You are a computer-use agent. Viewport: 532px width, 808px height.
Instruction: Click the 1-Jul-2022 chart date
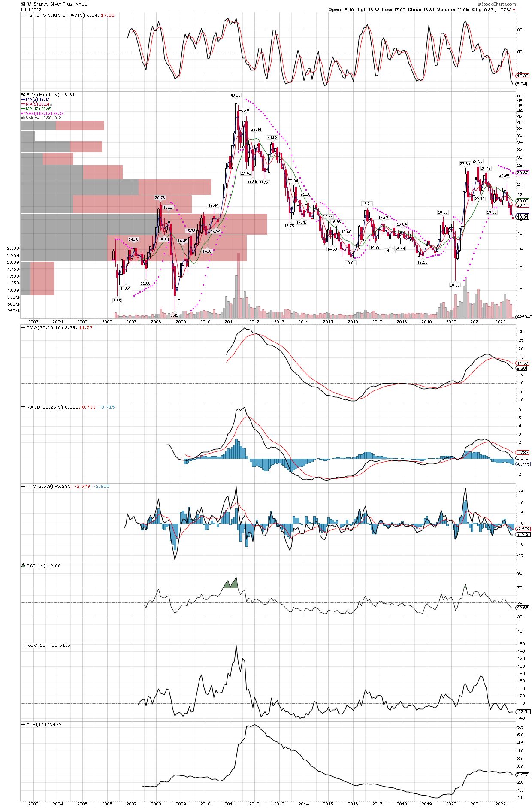(31, 9)
